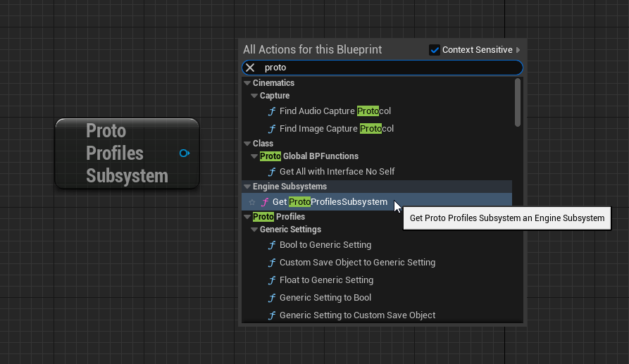Click the output pin on Proto Profiles Subsystem node
Viewport: 629px width, 364px height.
tap(184, 153)
